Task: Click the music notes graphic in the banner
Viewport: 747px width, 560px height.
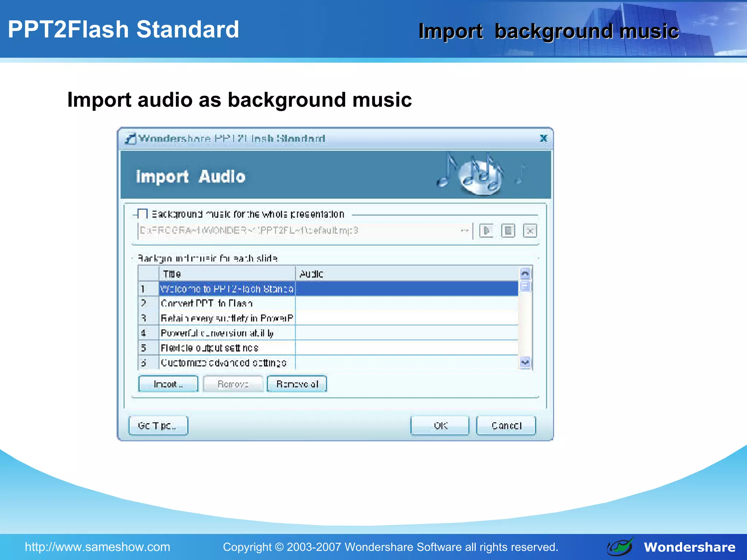Action: click(480, 175)
